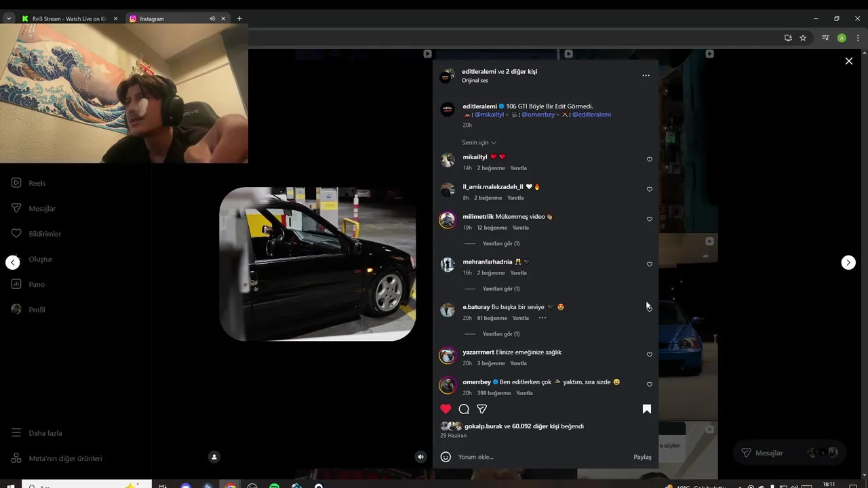Close the Instagram browser tab
The height and width of the screenshot is (488, 868).
[223, 18]
